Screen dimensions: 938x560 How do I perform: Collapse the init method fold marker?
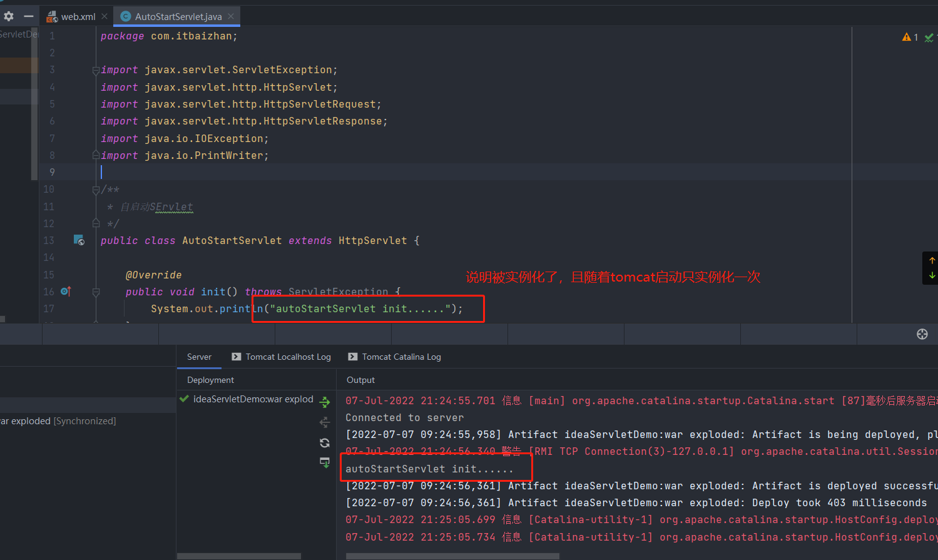(96, 292)
